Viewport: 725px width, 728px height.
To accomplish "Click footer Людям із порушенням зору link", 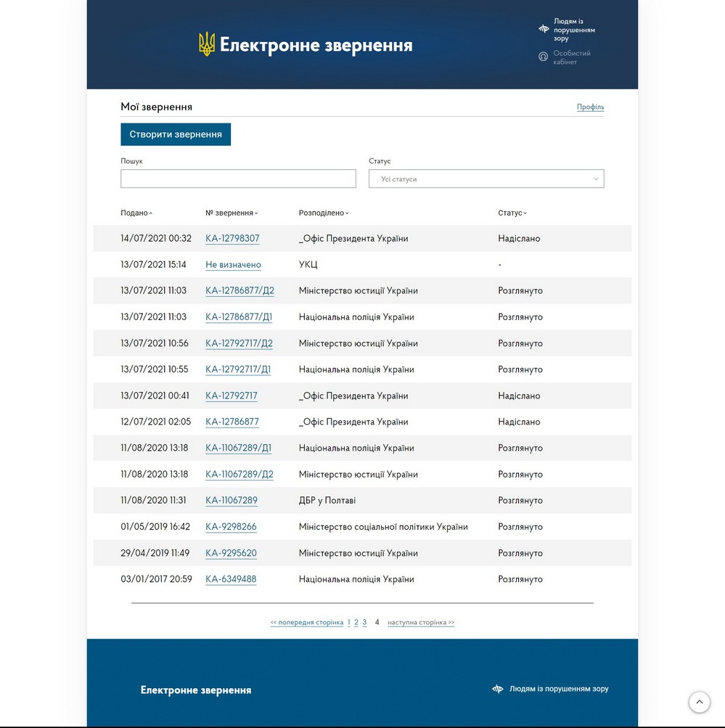I will pyautogui.click(x=559, y=689).
